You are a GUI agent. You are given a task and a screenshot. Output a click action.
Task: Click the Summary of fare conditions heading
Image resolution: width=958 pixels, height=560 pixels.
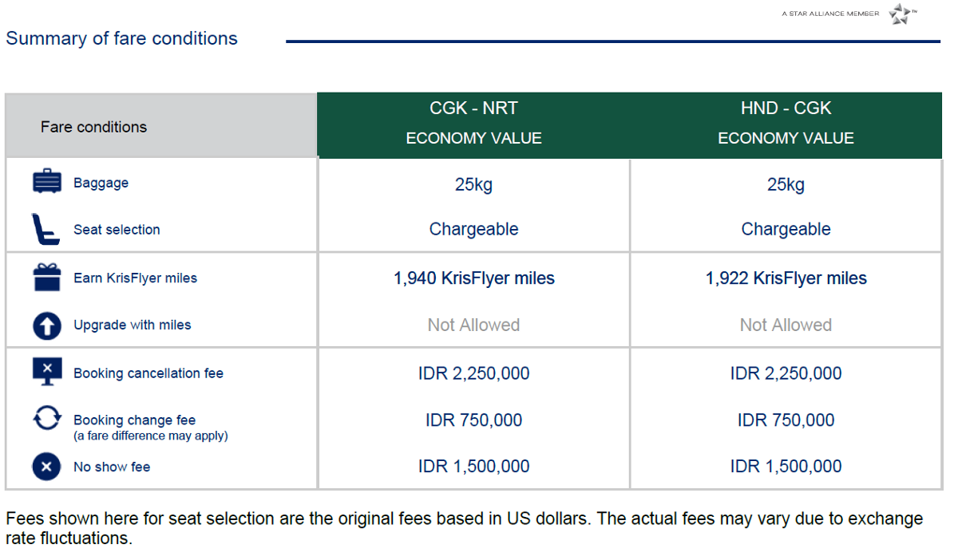(x=121, y=38)
